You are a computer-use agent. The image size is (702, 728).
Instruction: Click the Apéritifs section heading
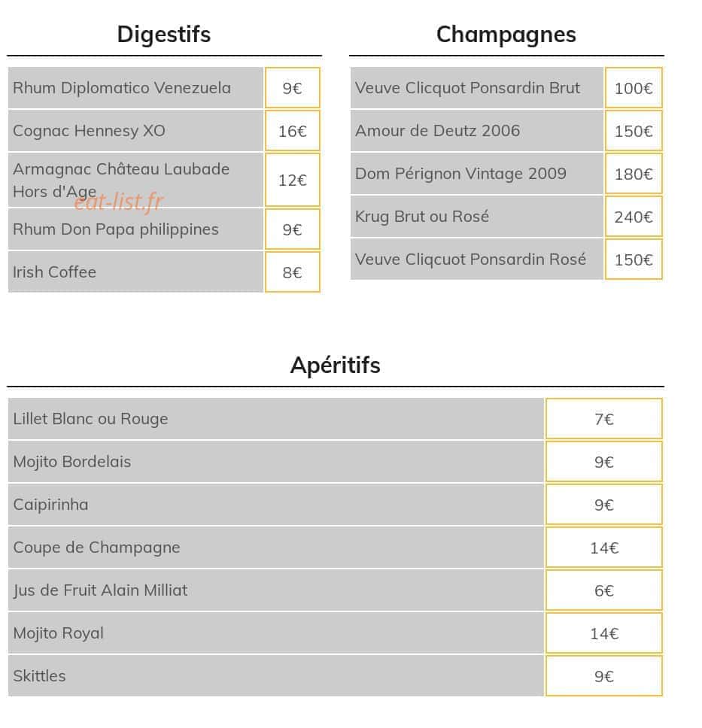(336, 366)
